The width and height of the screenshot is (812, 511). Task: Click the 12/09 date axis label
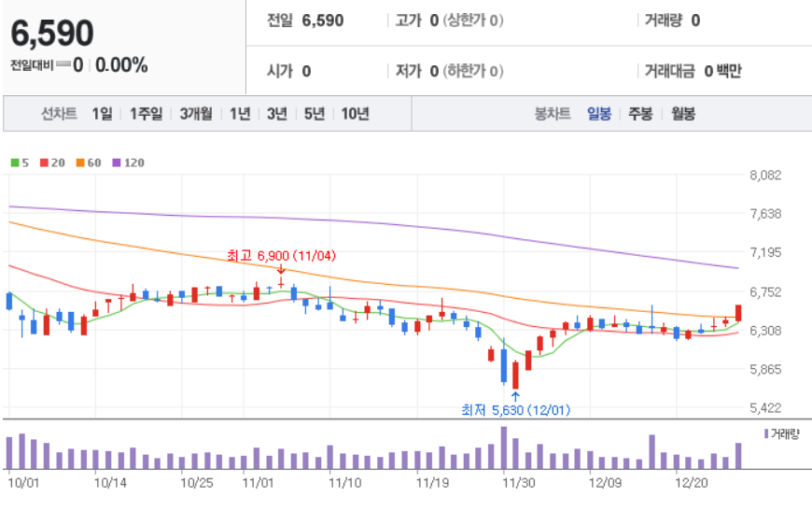(x=605, y=483)
